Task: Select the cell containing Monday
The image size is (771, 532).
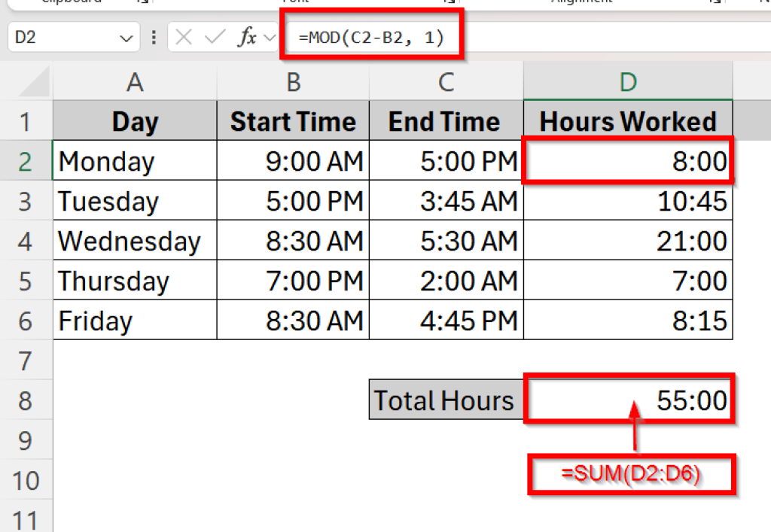Action: [135, 161]
